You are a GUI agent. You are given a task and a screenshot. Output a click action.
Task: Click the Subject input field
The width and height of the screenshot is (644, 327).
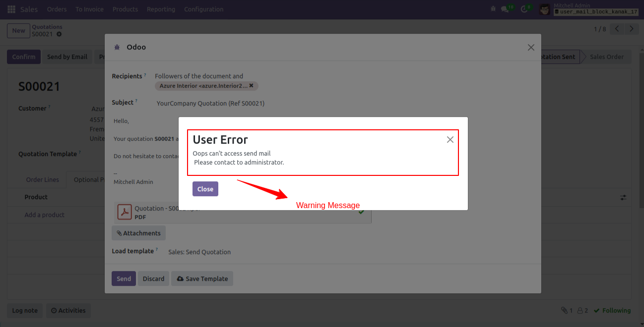pos(344,103)
